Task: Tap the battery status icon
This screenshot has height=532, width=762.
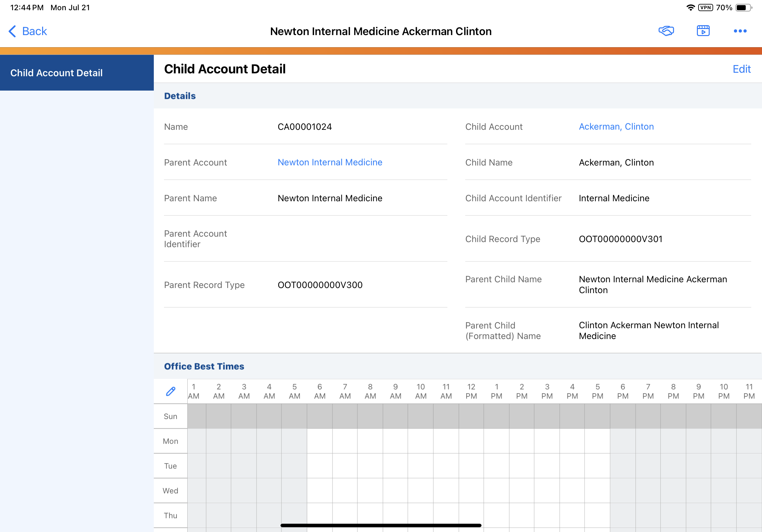Action: pyautogui.click(x=743, y=8)
